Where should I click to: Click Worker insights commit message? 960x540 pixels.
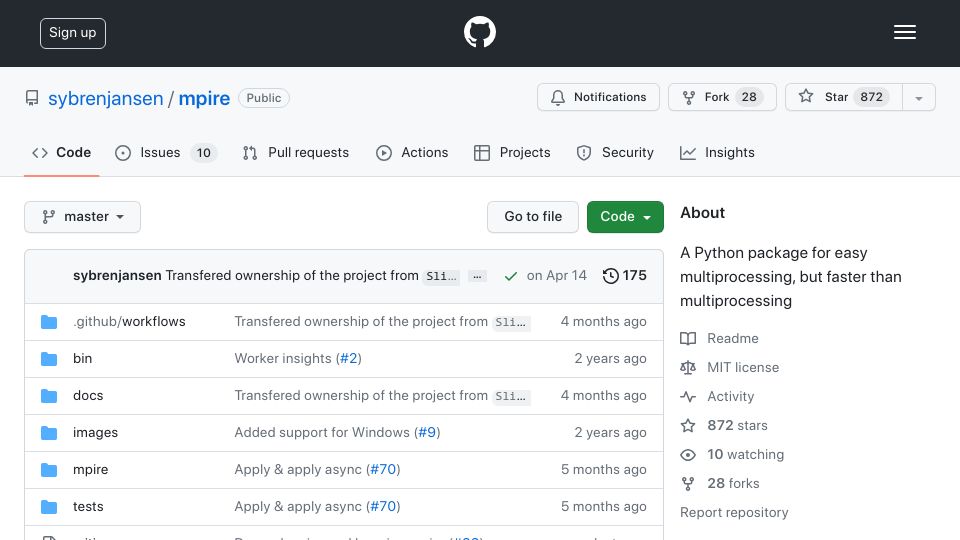(x=283, y=358)
